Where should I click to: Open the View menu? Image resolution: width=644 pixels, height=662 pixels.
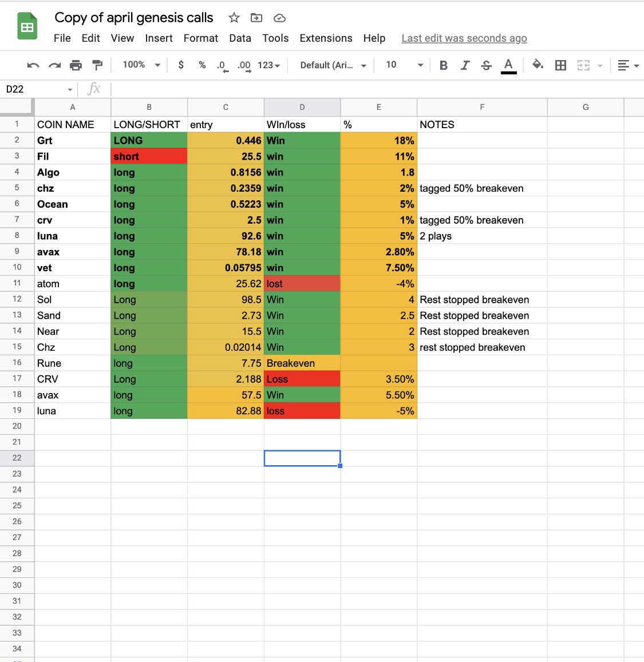(x=123, y=38)
